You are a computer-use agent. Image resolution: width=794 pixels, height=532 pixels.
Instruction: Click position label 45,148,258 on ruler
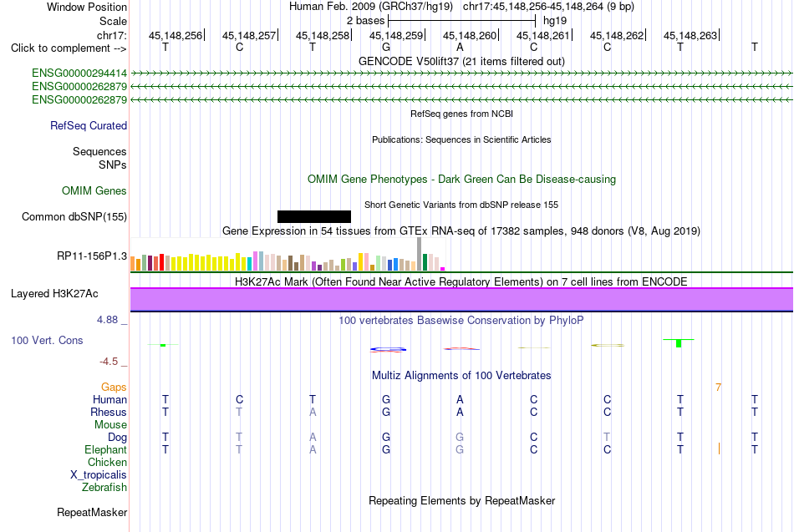point(323,35)
